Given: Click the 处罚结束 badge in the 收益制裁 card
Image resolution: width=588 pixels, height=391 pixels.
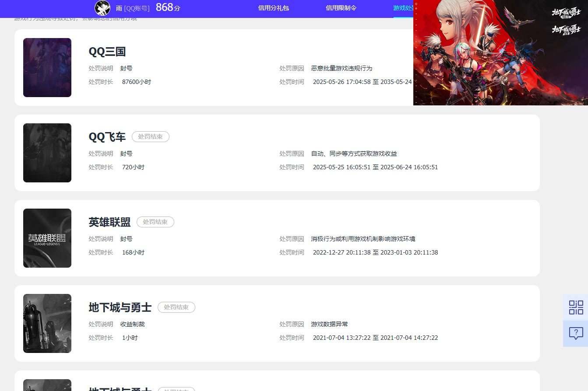Looking at the screenshot, I should (x=176, y=307).
